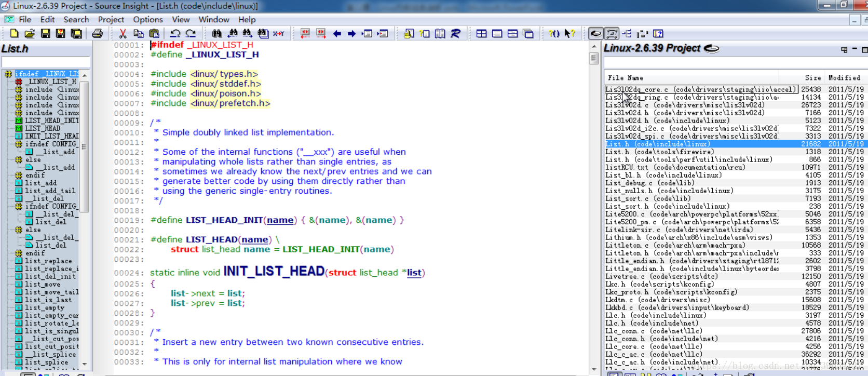Viewport: 868px width, 376px height.
Task: Click the project file name filter field
Action: coord(736,63)
